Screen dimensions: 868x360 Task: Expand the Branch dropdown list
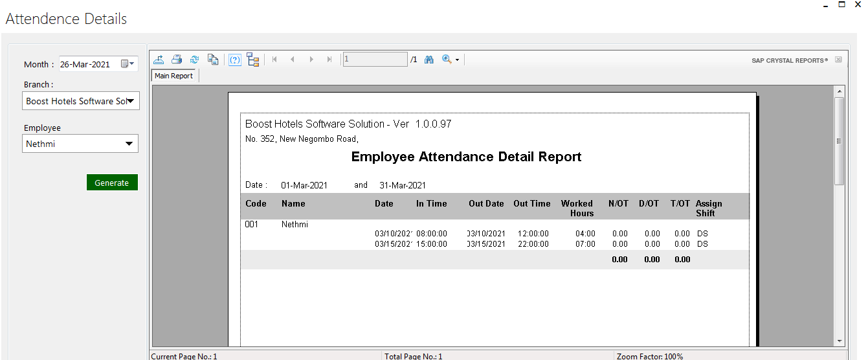[x=131, y=101]
